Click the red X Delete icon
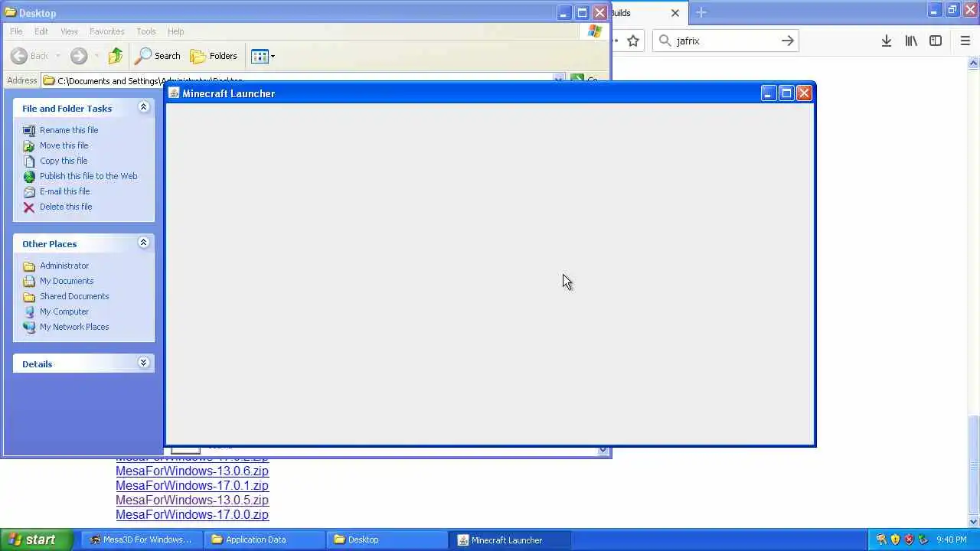Screen dimensions: 980x551 coord(29,207)
